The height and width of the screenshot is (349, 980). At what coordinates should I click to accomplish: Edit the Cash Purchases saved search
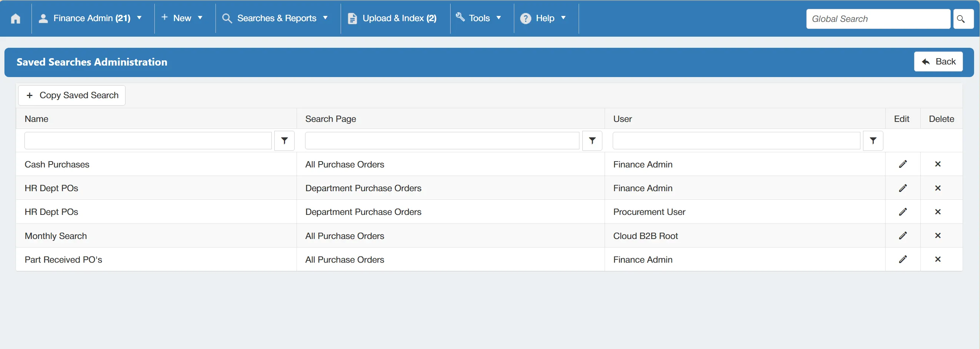903,164
